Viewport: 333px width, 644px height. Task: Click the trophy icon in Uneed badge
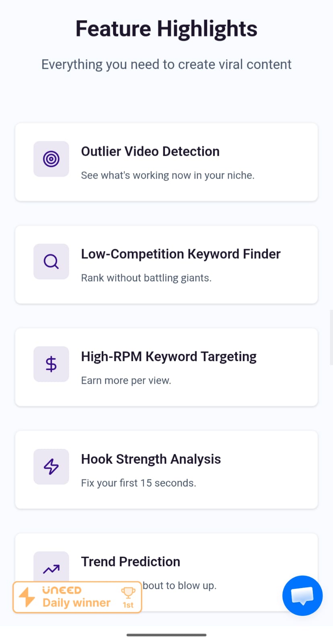coord(128,592)
